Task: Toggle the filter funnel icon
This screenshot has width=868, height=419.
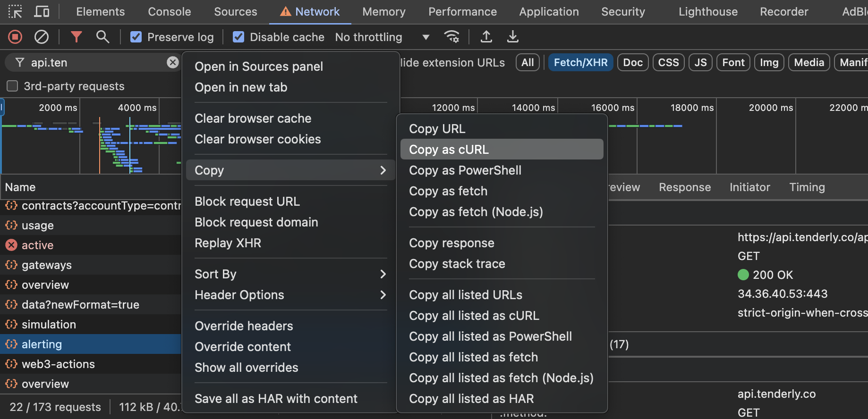Action: (76, 37)
